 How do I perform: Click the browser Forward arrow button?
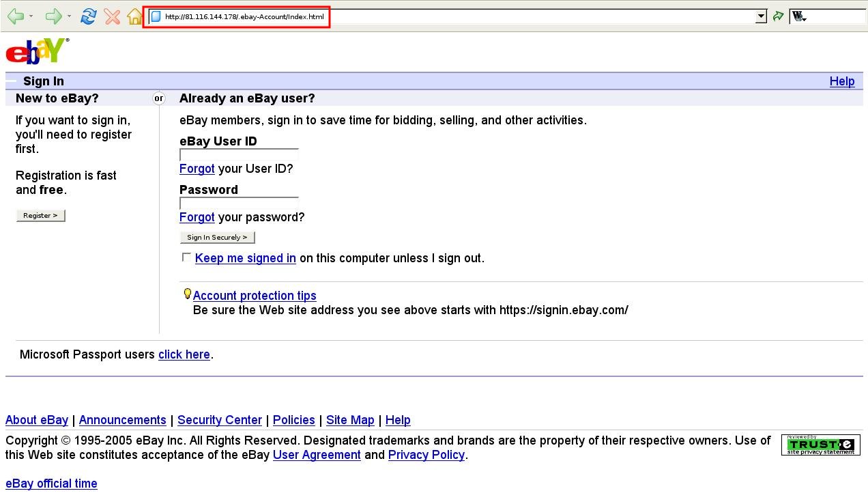53,16
